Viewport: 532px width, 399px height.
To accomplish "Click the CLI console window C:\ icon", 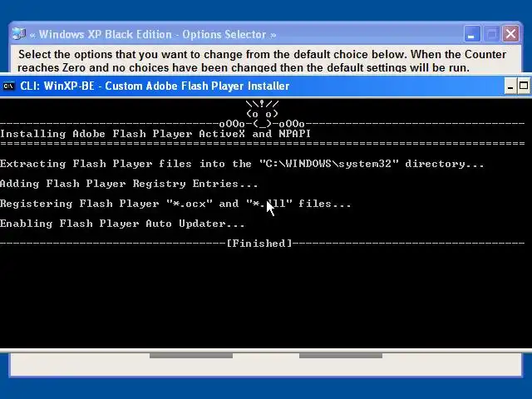I will [8, 86].
